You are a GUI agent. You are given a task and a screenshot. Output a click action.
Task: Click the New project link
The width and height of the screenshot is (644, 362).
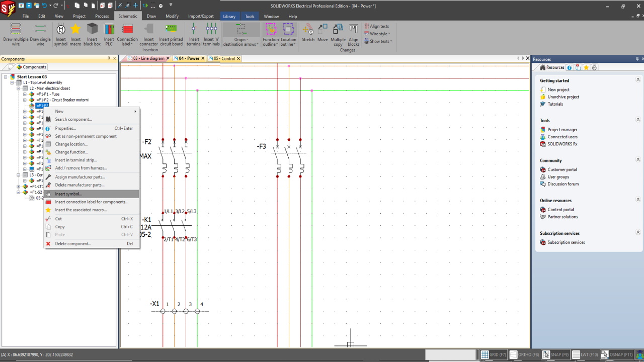(x=558, y=89)
